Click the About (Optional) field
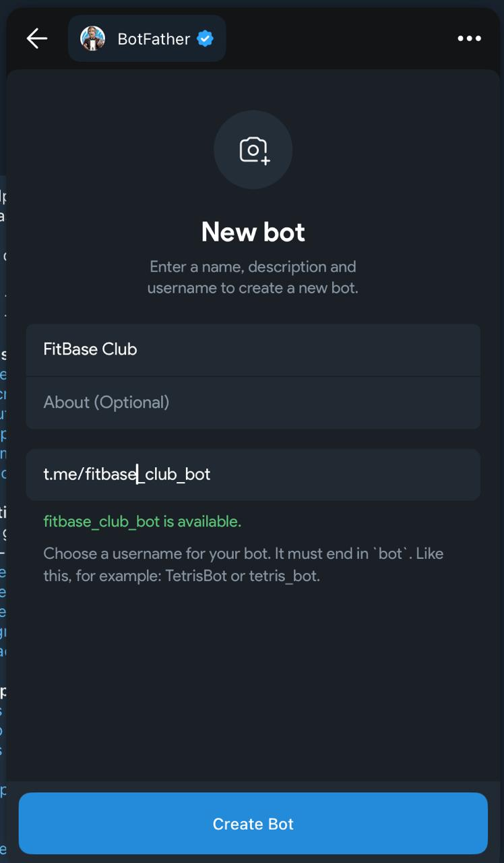This screenshot has height=863, width=504. coord(106,403)
